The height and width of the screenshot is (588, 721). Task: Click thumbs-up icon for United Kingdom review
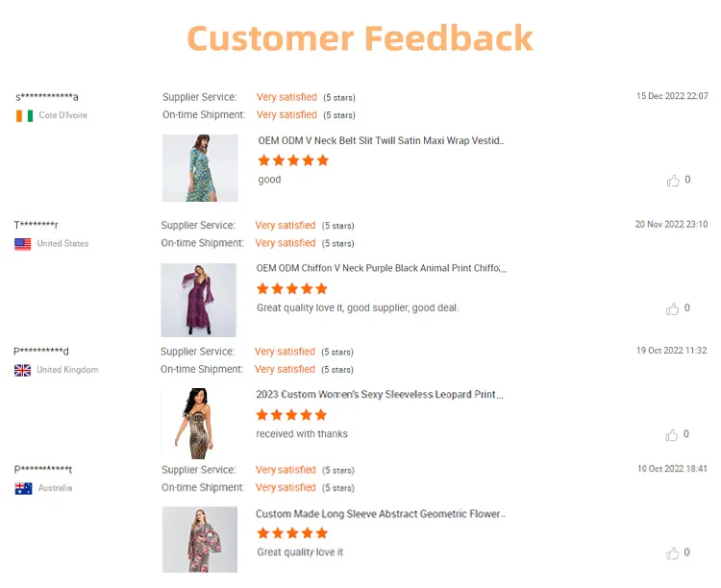click(672, 434)
